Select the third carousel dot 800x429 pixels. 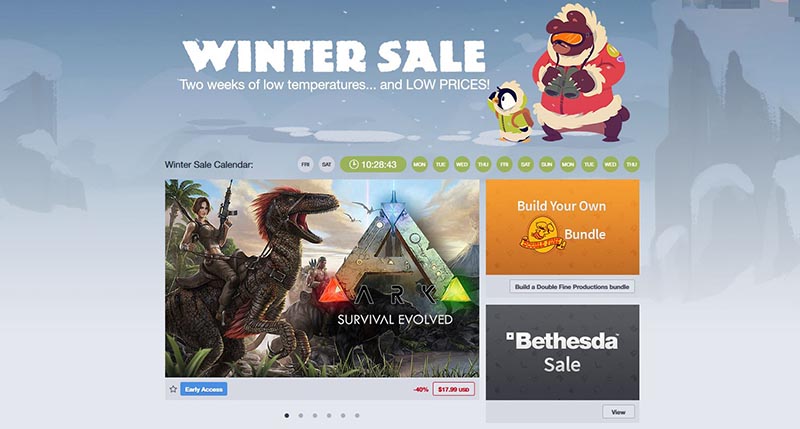315,416
